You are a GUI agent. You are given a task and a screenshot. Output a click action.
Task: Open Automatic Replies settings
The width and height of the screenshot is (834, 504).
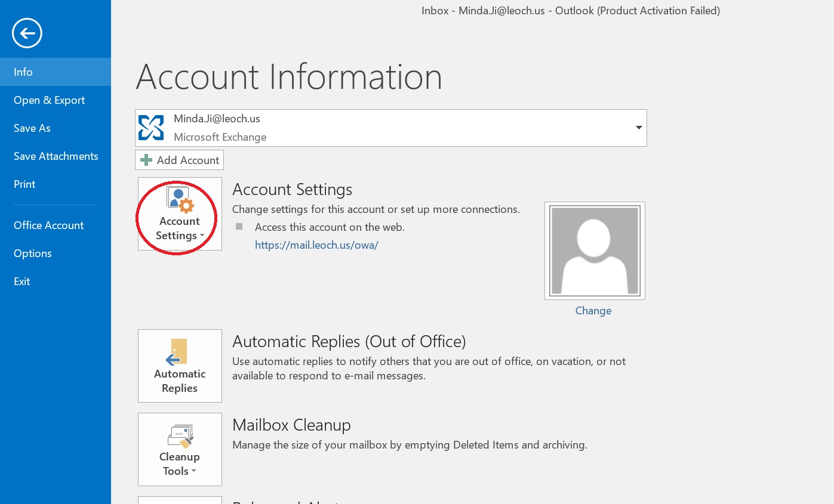180,366
